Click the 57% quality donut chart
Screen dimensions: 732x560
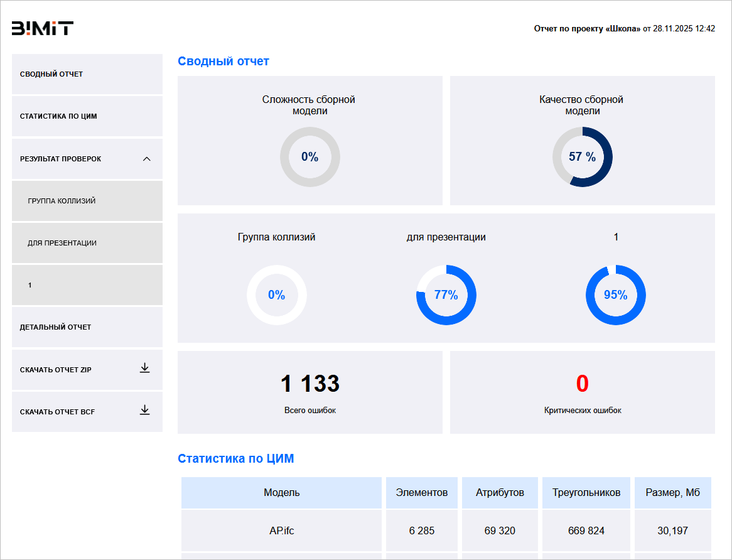click(x=582, y=157)
